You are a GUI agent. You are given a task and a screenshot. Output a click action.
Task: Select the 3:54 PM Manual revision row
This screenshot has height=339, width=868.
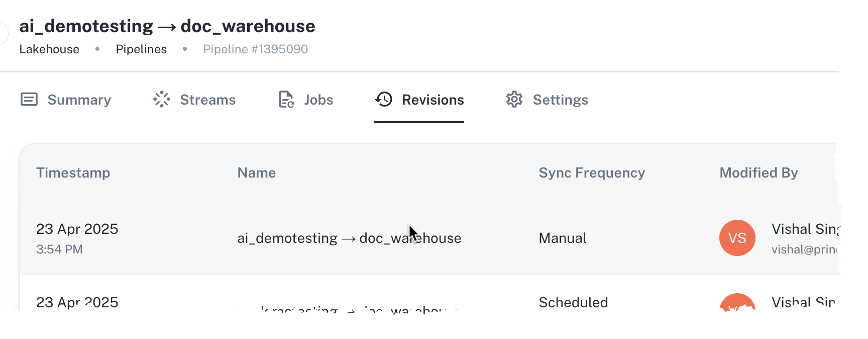(430, 238)
